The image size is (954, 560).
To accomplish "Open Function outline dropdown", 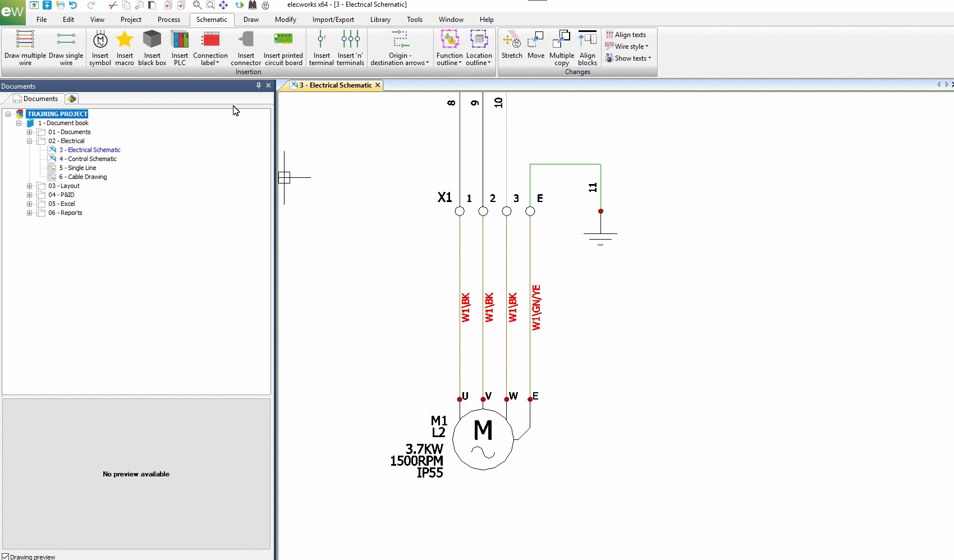I will coord(450,59).
